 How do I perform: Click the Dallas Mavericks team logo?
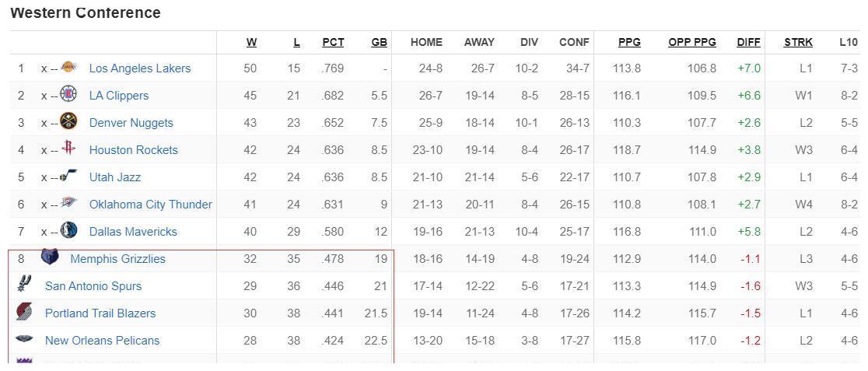pos(68,230)
